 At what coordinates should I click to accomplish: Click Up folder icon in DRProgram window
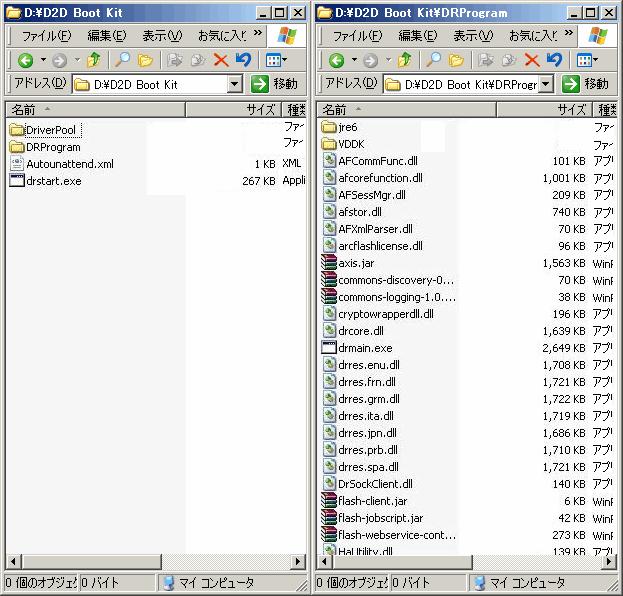405,60
